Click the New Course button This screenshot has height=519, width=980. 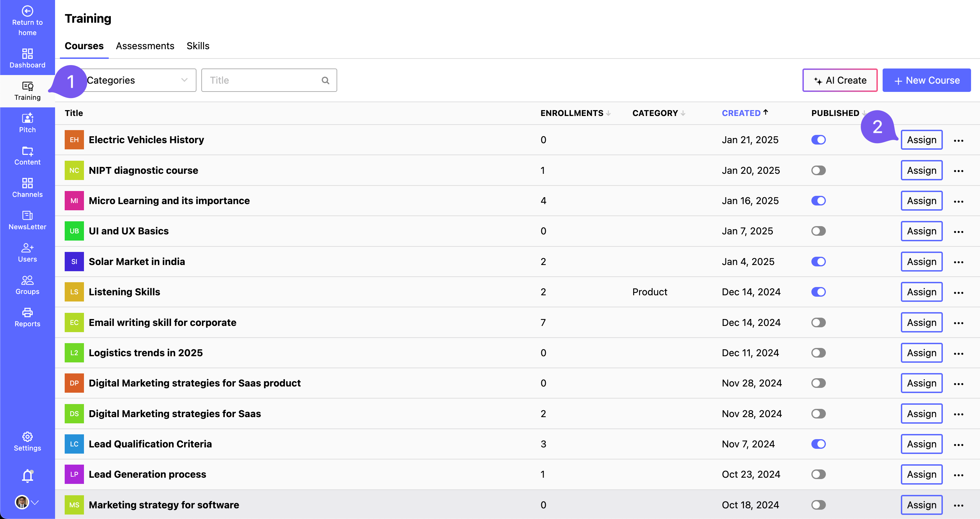[926, 80]
